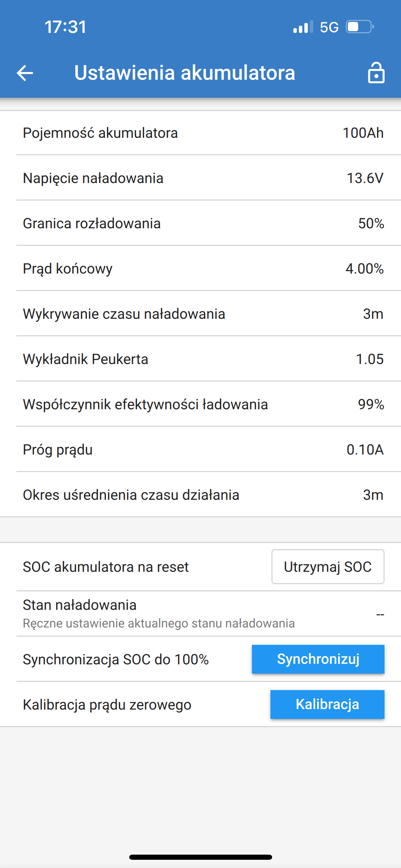Click the Synchronizuj button
401x868 pixels.
pyautogui.click(x=318, y=659)
